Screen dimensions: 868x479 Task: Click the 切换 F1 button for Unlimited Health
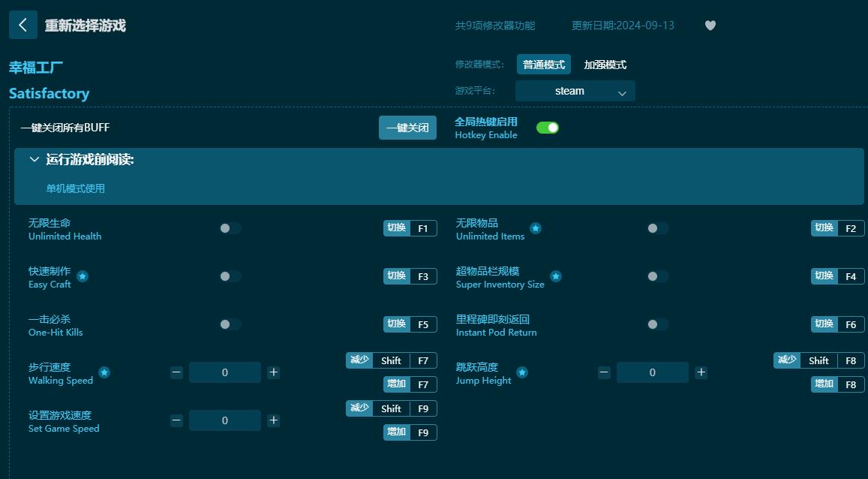coord(410,228)
